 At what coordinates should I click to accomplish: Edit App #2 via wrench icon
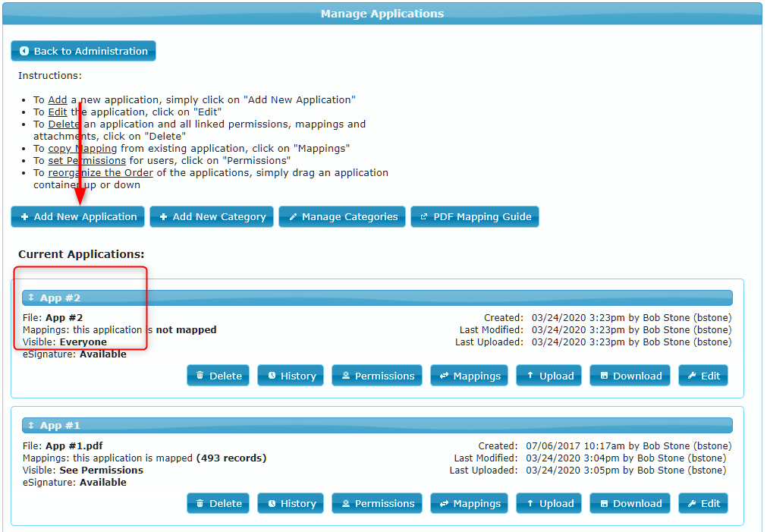(689, 375)
